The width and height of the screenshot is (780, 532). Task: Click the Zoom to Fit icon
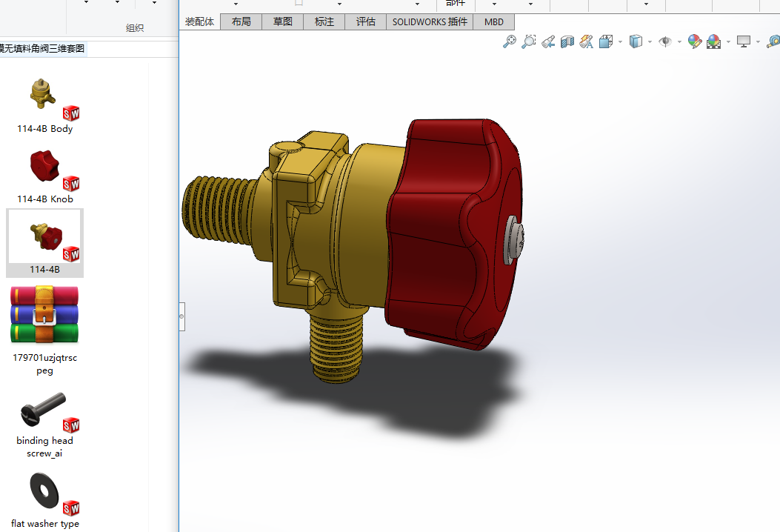pos(510,41)
